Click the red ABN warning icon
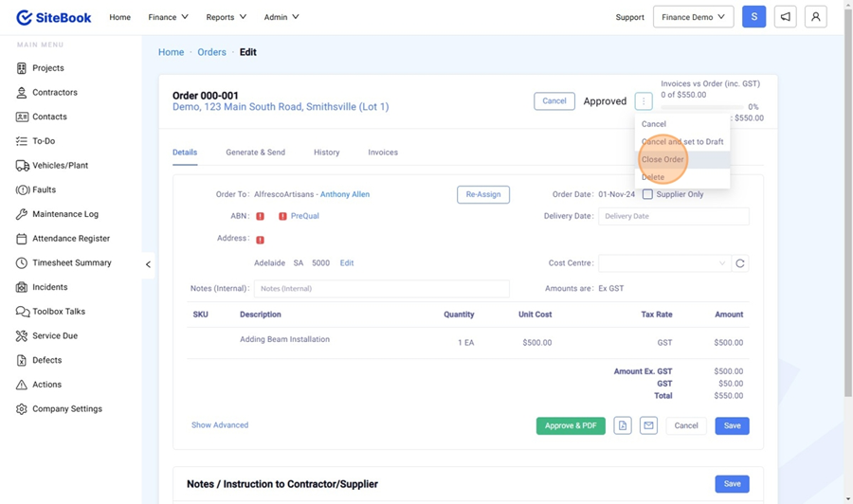The height and width of the screenshot is (504, 853). (260, 216)
